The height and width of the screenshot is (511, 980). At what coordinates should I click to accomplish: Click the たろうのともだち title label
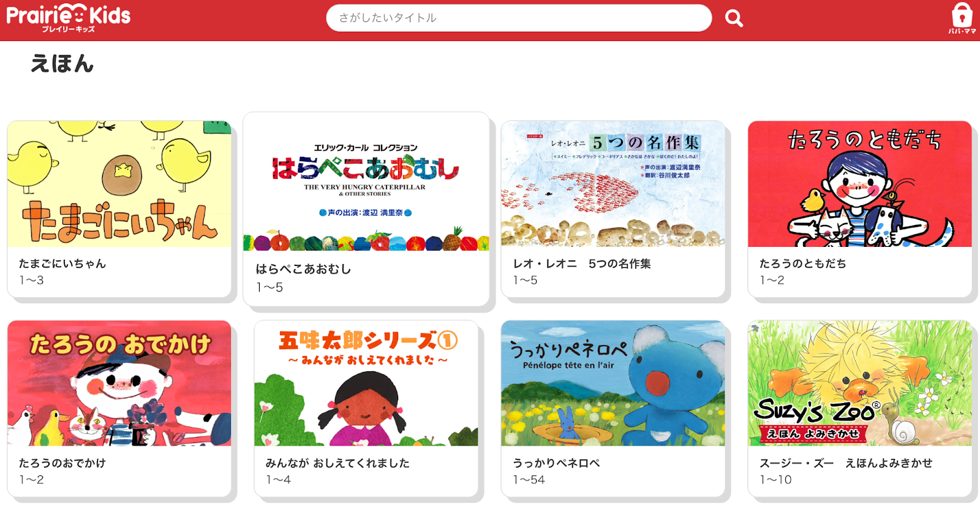coord(803,263)
